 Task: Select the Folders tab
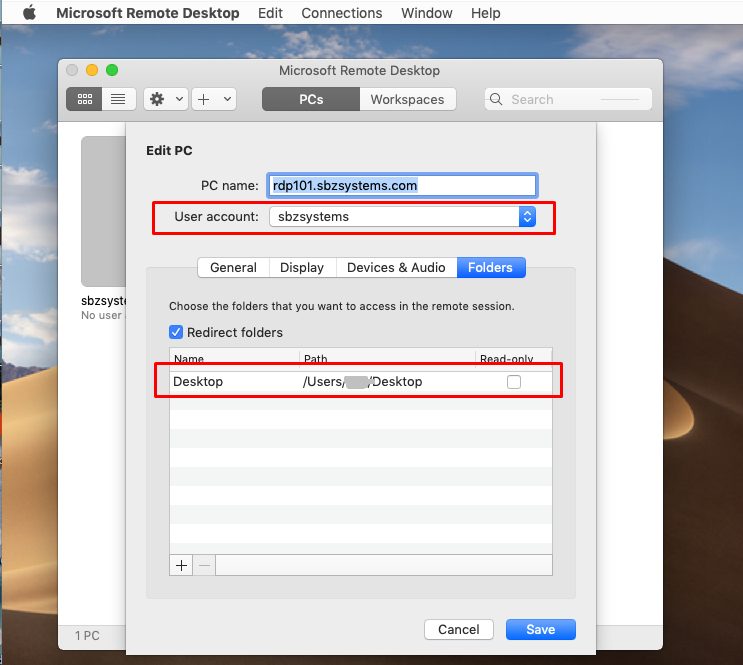490,267
